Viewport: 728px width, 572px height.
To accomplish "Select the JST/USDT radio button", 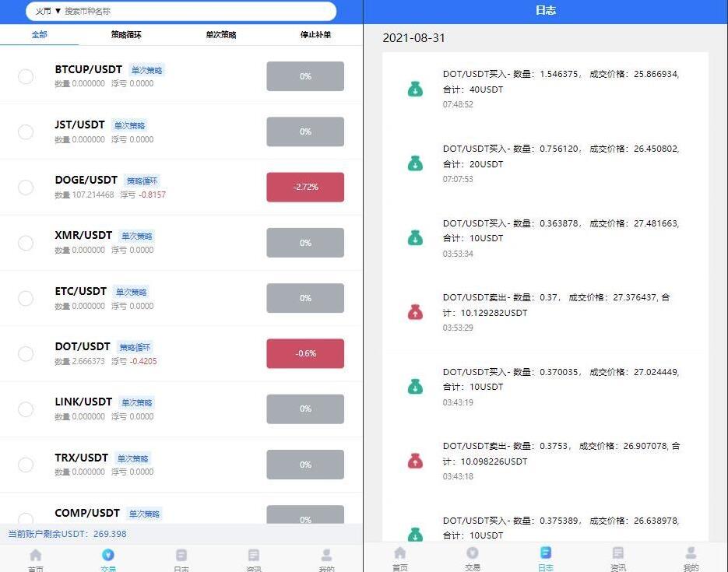I will [26, 132].
